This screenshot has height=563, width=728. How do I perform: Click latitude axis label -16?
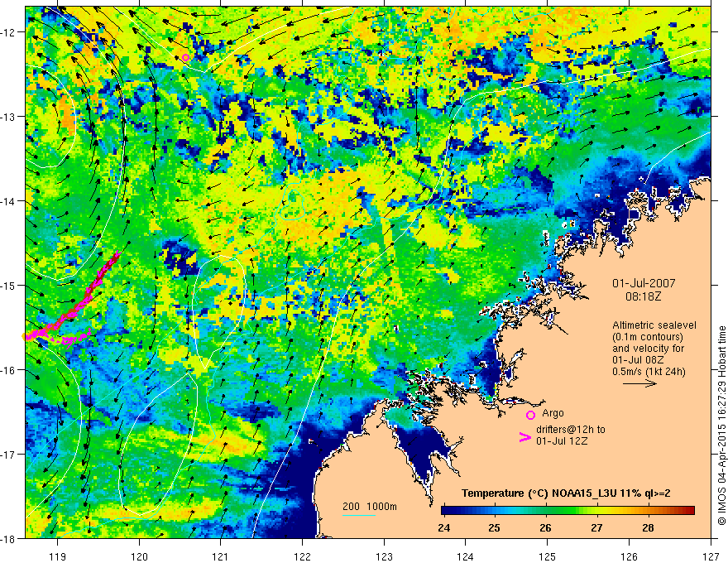pyautogui.click(x=9, y=370)
